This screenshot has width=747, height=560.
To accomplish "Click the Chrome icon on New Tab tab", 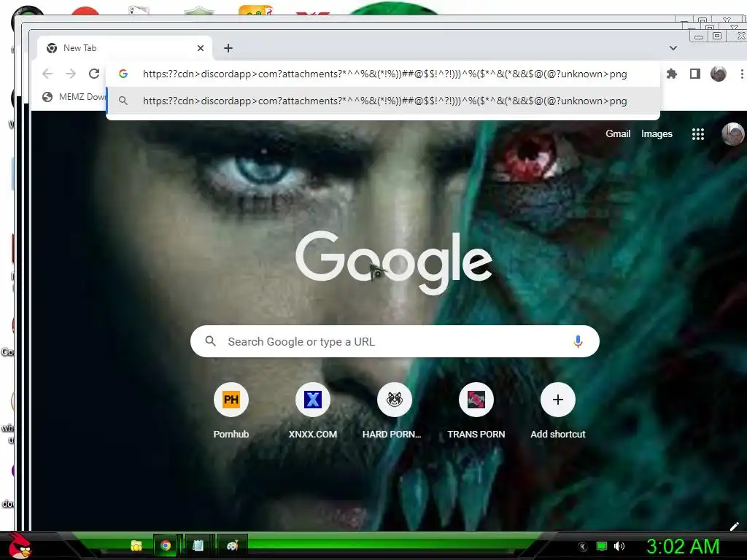I will coord(52,48).
